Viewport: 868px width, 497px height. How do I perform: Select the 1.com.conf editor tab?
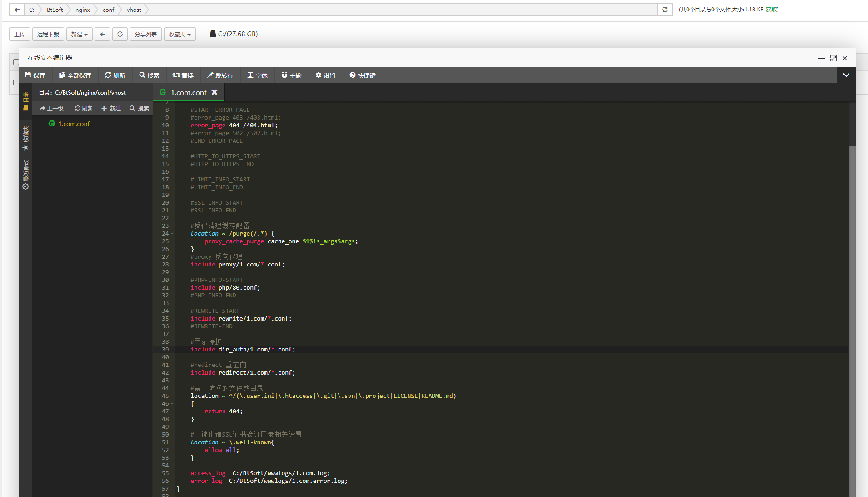point(189,92)
